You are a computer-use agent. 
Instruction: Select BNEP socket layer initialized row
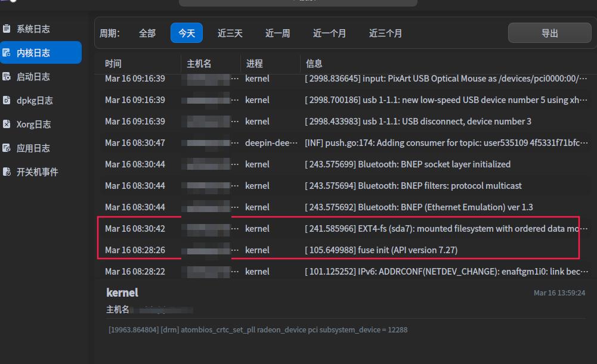point(346,164)
